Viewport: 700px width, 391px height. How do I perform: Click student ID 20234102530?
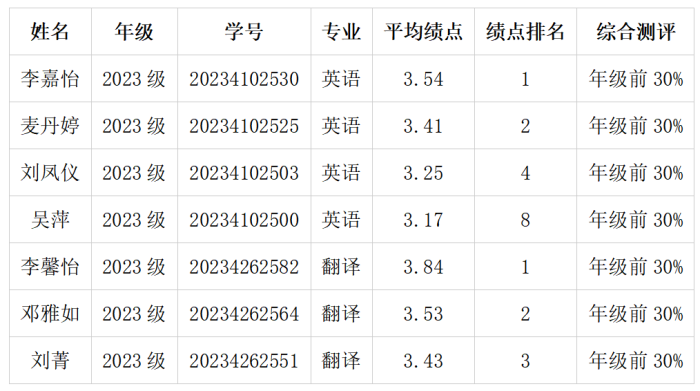244,79
